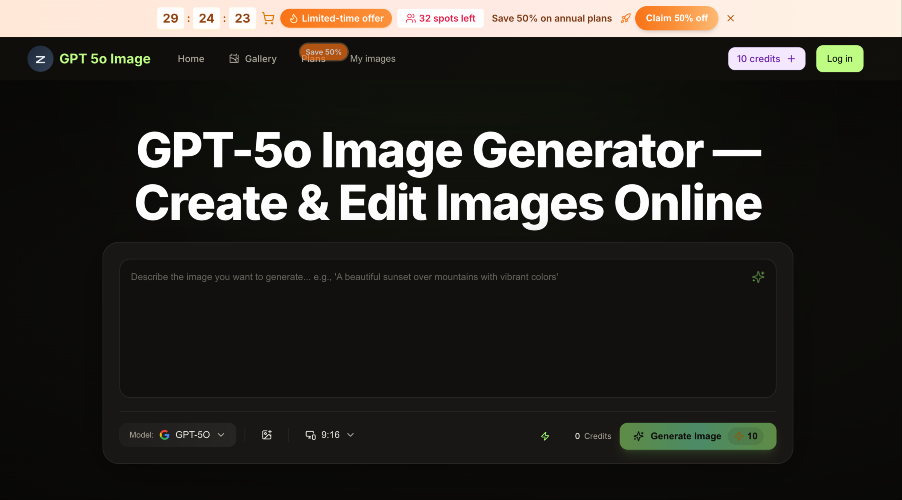The image size is (902, 500).
Task: Click the Limited-time offer badge
Action: [x=336, y=18]
